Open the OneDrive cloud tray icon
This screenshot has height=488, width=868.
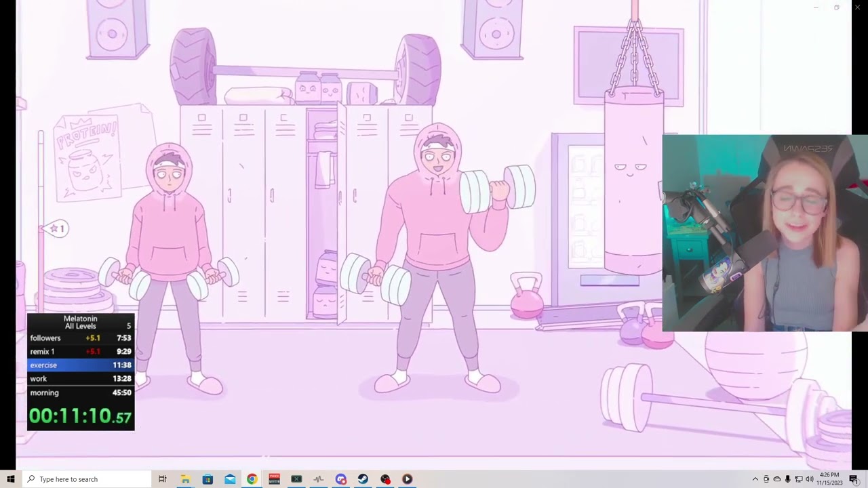coord(777,479)
